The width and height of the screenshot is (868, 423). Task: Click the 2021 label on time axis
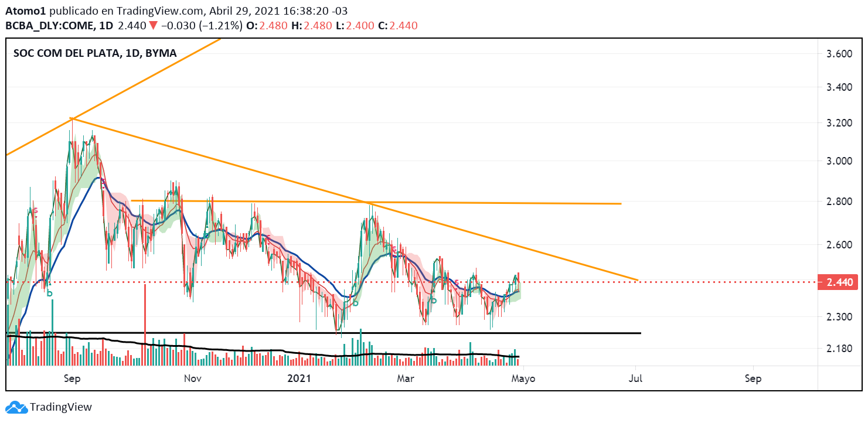[x=299, y=378]
